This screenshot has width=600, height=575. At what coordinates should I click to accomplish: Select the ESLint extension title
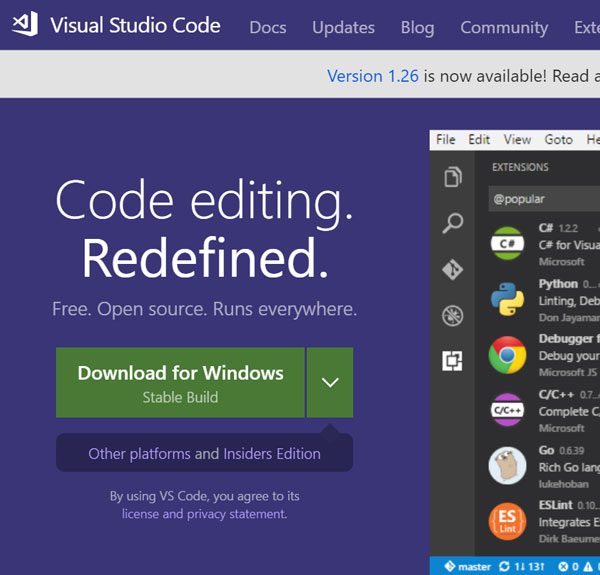point(556,505)
